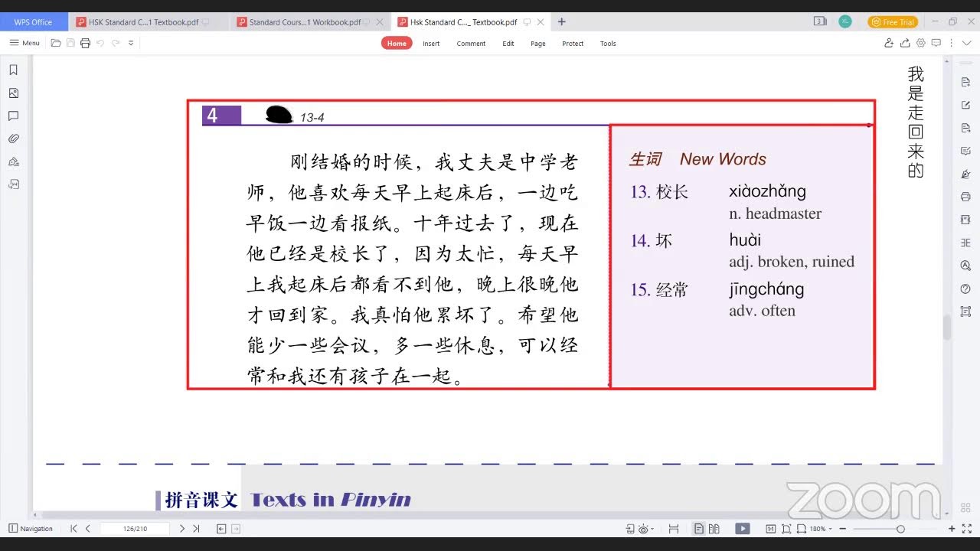
Task: Click the window count indicator icon
Action: [x=819, y=21]
